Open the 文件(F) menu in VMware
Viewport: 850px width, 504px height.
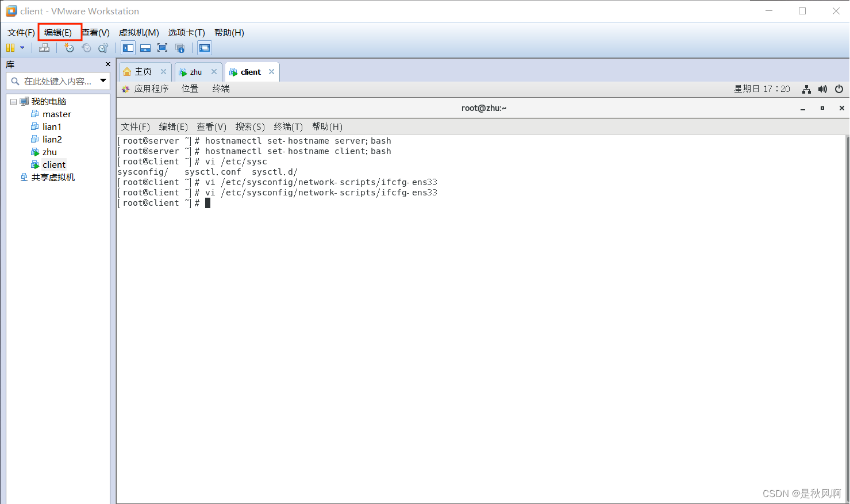point(21,32)
